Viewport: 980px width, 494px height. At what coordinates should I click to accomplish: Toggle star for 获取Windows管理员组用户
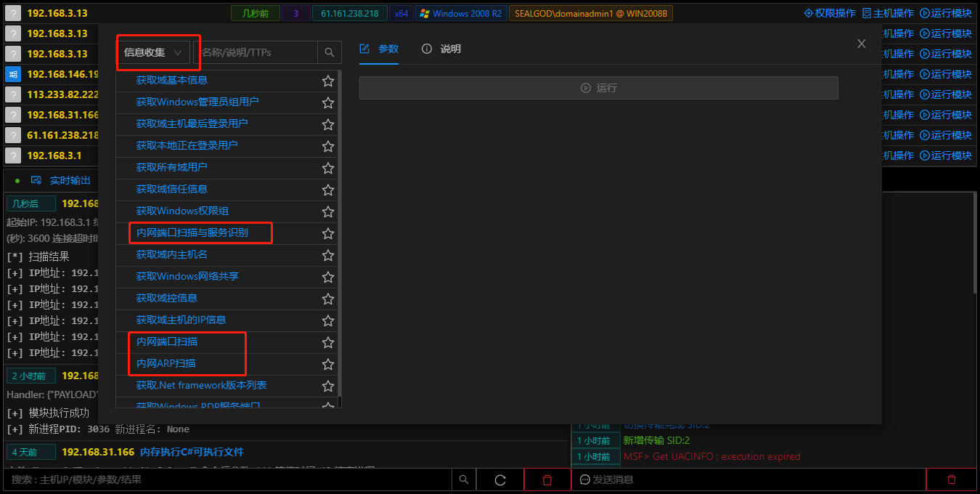pos(328,103)
